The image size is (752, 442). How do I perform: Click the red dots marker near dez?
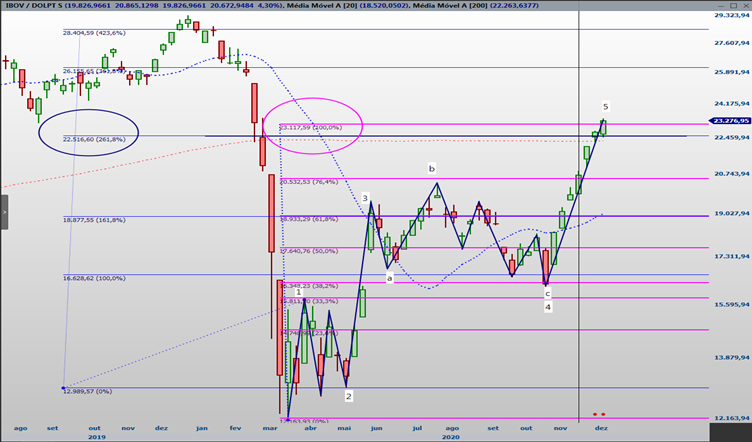click(x=599, y=414)
